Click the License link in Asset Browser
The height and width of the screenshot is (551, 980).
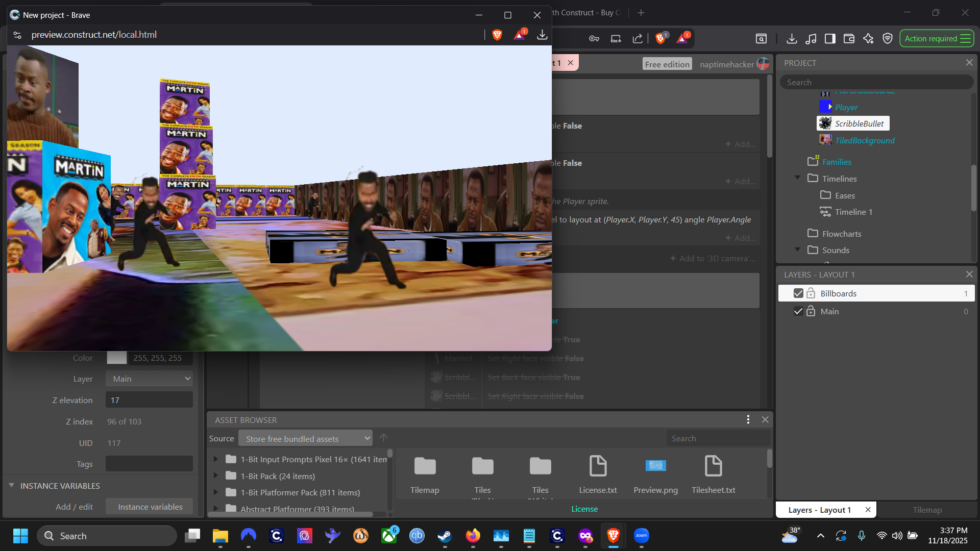point(584,509)
